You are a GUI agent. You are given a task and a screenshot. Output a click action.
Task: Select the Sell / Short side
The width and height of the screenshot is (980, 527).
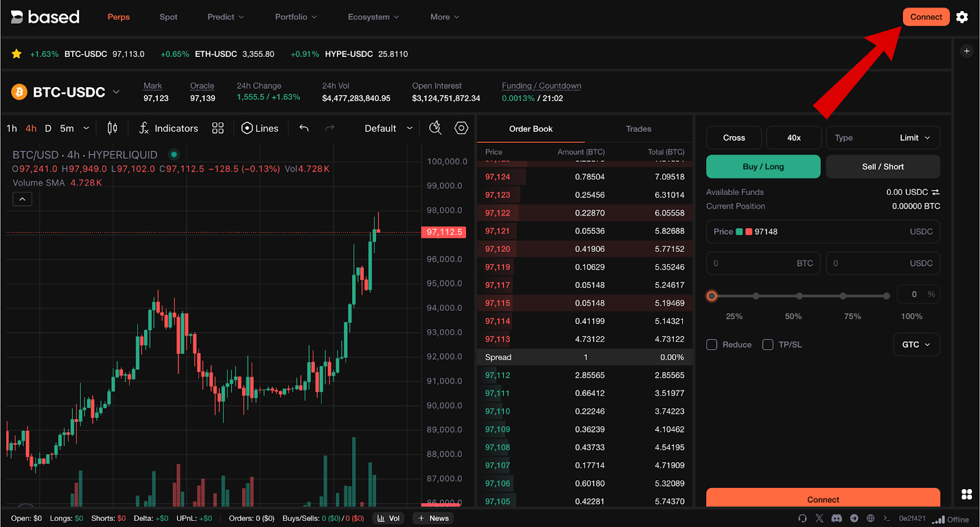point(883,167)
